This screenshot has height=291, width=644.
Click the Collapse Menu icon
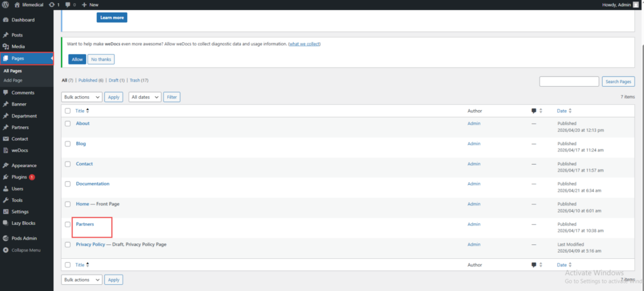click(x=6, y=250)
